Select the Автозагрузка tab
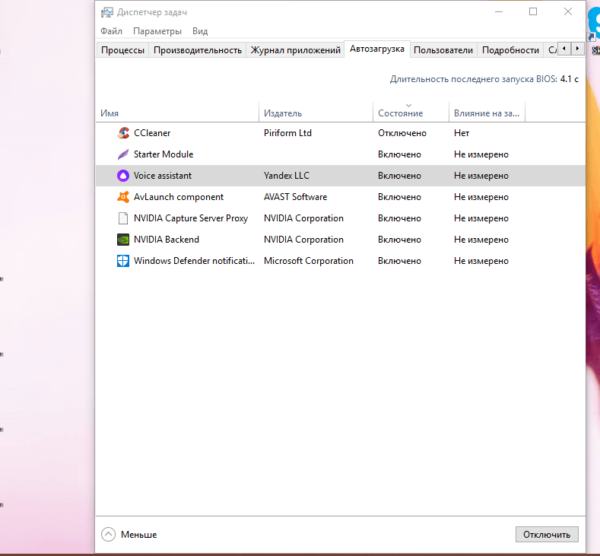The height and width of the screenshot is (556, 600). pyautogui.click(x=377, y=49)
